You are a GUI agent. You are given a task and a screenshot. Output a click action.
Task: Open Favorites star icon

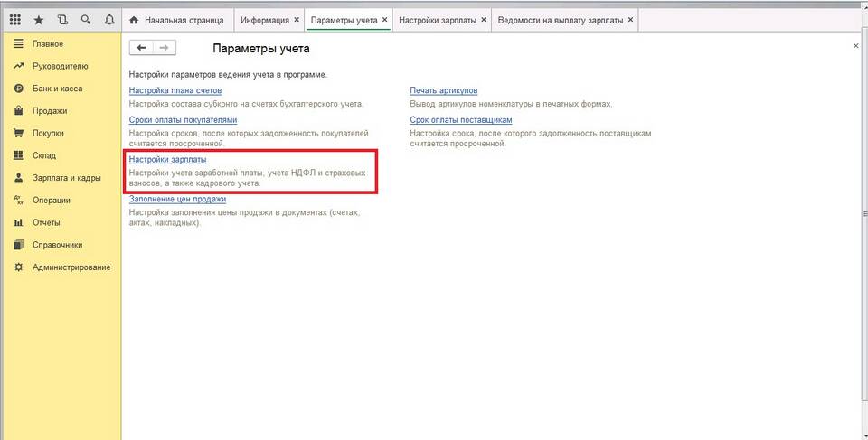pyautogui.click(x=39, y=19)
